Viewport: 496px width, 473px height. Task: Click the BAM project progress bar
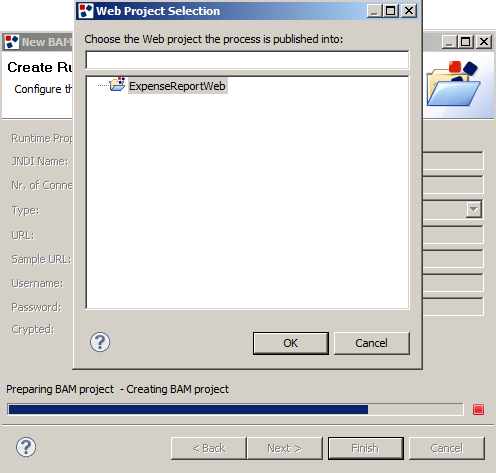click(235, 409)
